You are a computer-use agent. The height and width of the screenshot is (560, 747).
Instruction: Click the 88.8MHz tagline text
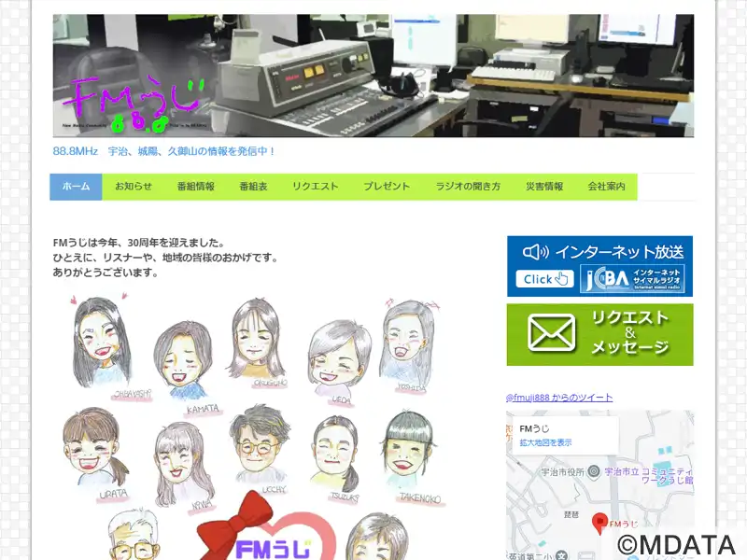pyautogui.click(x=163, y=151)
